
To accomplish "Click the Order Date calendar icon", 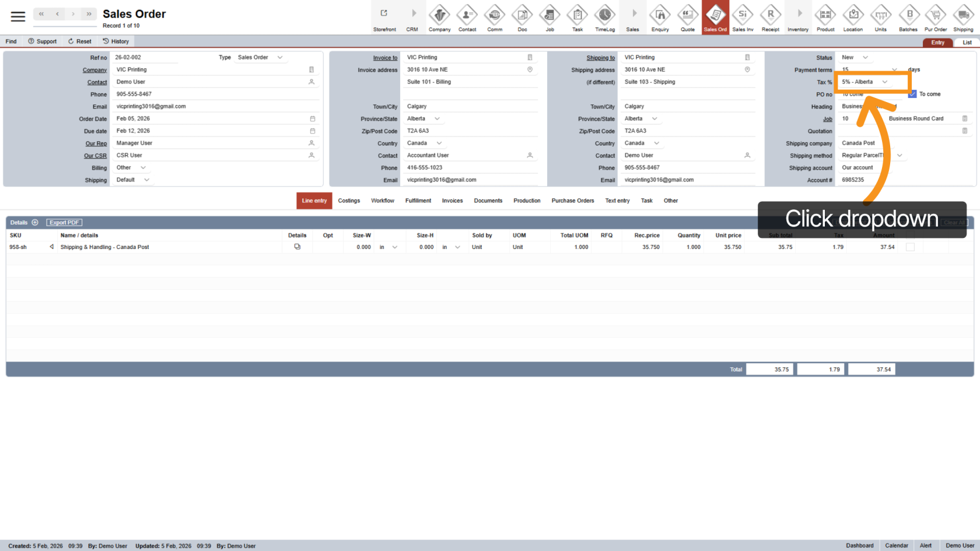I will (x=312, y=119).
